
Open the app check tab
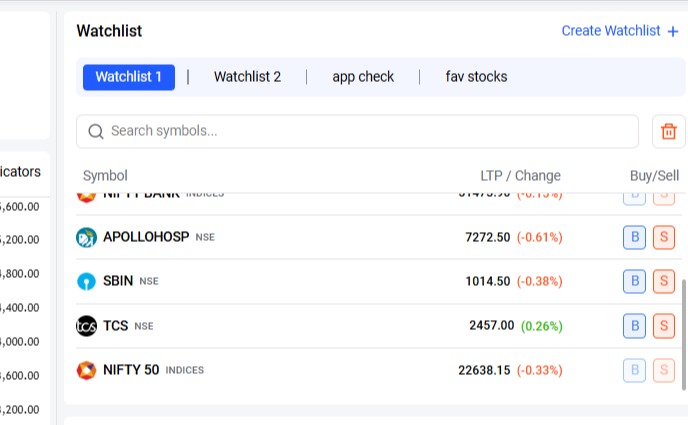point(363,77)
